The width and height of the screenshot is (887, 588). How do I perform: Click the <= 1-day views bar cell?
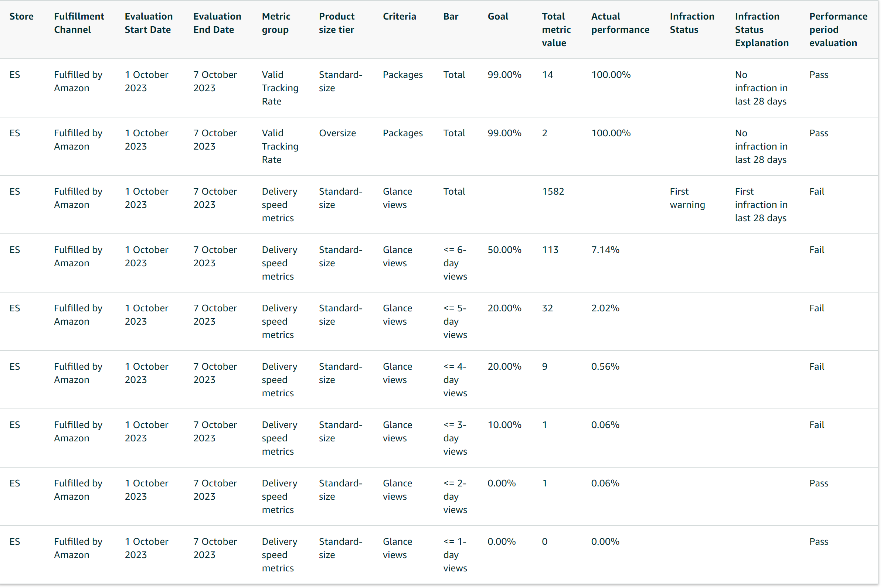(x=455, y=555)
